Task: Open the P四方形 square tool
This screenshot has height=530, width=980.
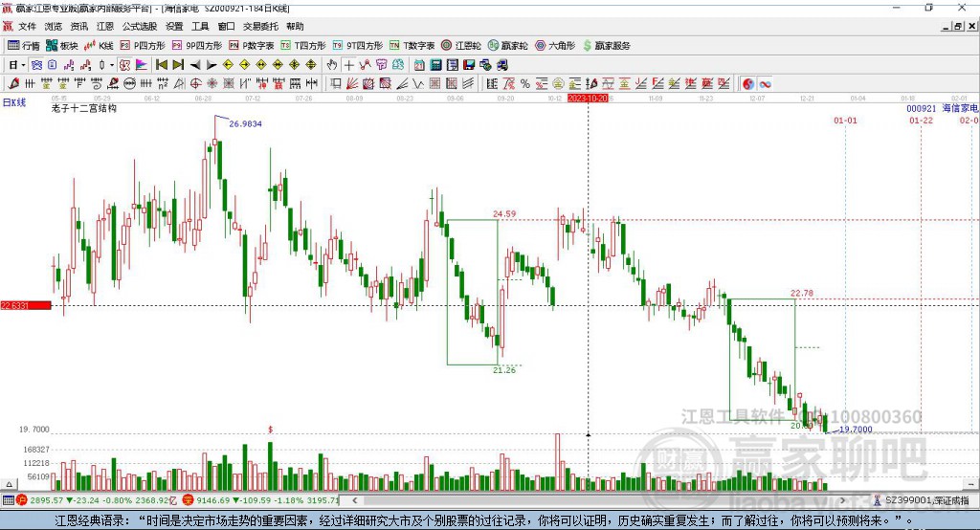Action: point(143,46)
